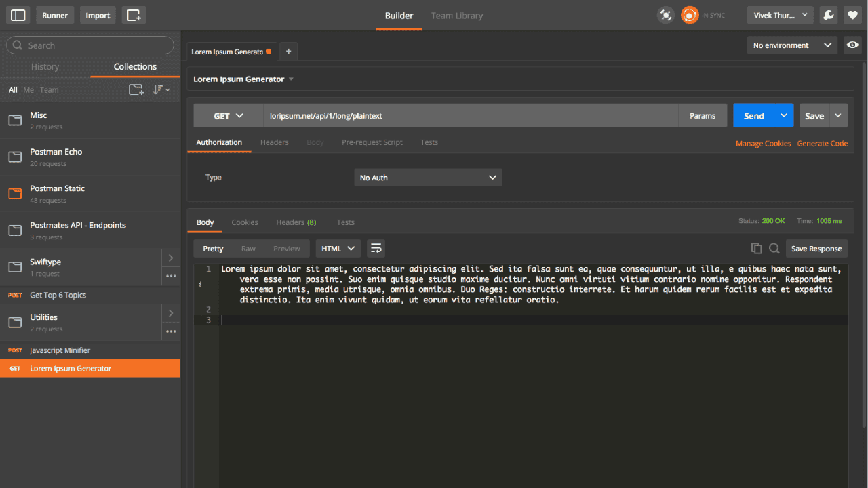The image size is (868, 488).
Task: Open the Generate Code link
Action: click(x=823, y=144)
